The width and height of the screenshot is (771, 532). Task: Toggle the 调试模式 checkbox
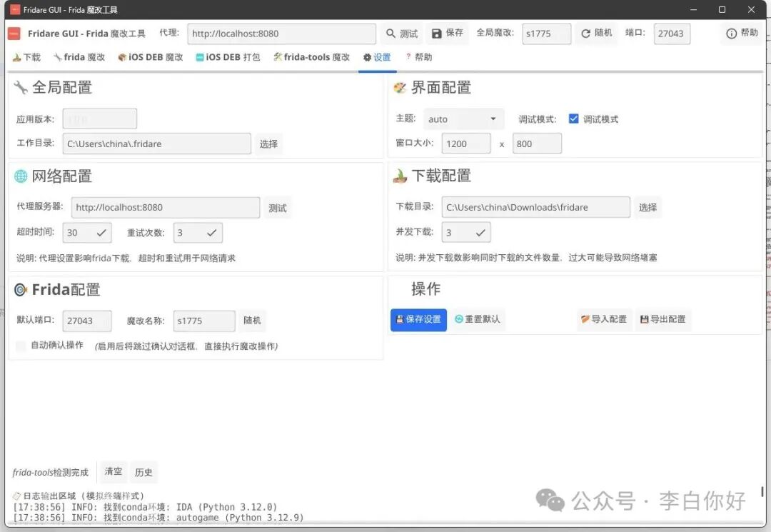click(573, 119)
